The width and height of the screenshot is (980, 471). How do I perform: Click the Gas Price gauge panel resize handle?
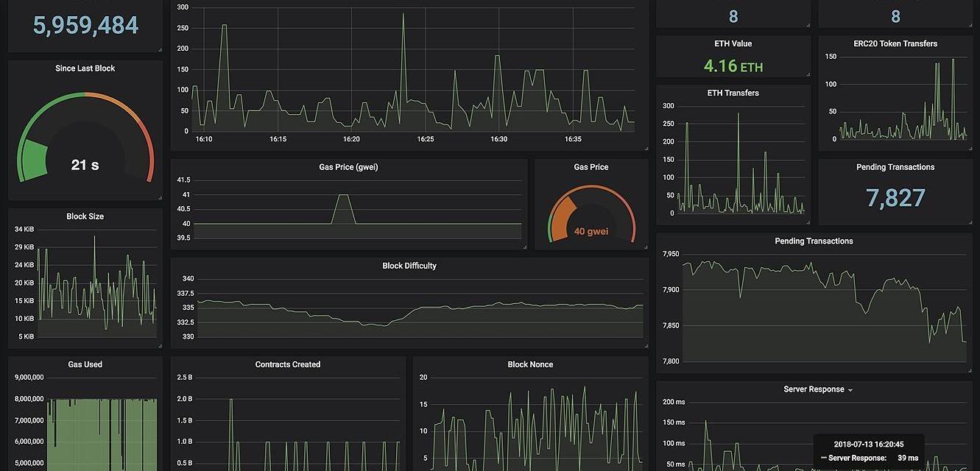tap(645, 247)
